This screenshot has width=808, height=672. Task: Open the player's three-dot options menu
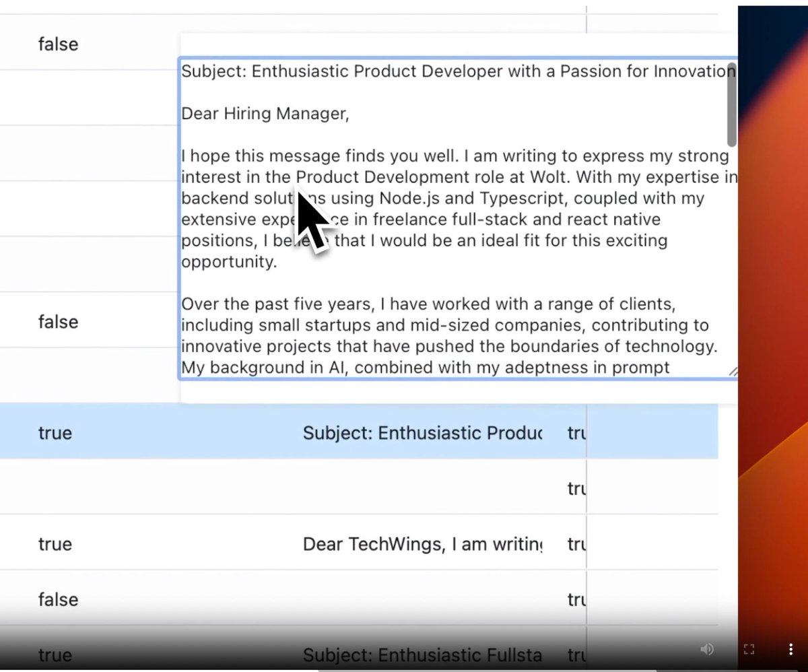(790, 649)
